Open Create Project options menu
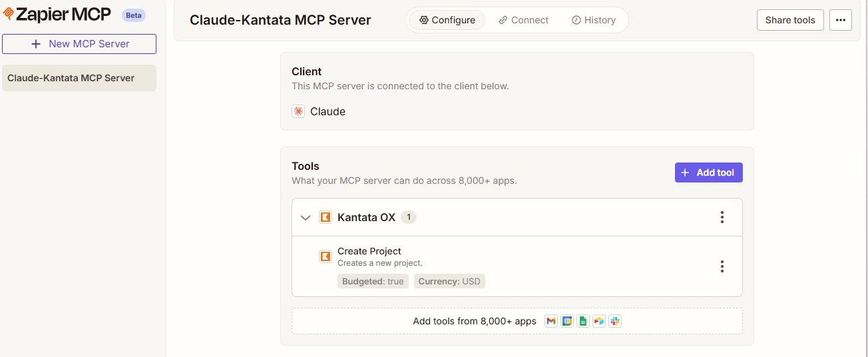The width and height of the screenshot is (868, 357). [722, 266]
